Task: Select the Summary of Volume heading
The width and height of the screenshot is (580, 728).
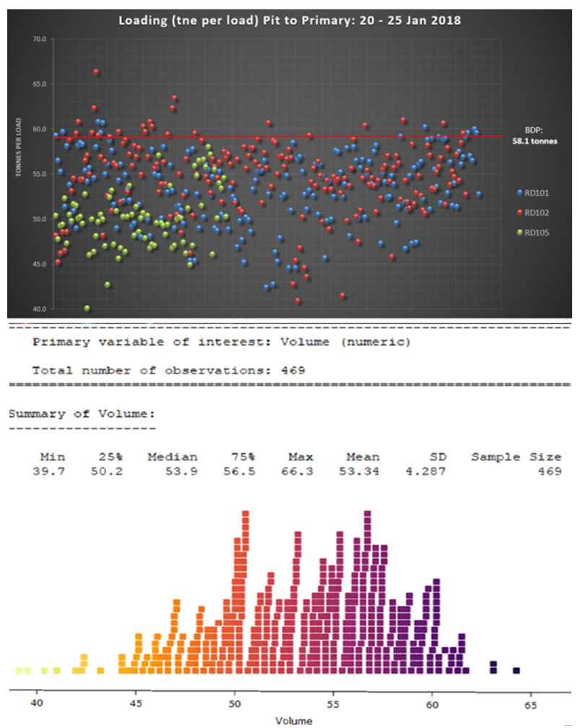Action: (x=82, y=415)
